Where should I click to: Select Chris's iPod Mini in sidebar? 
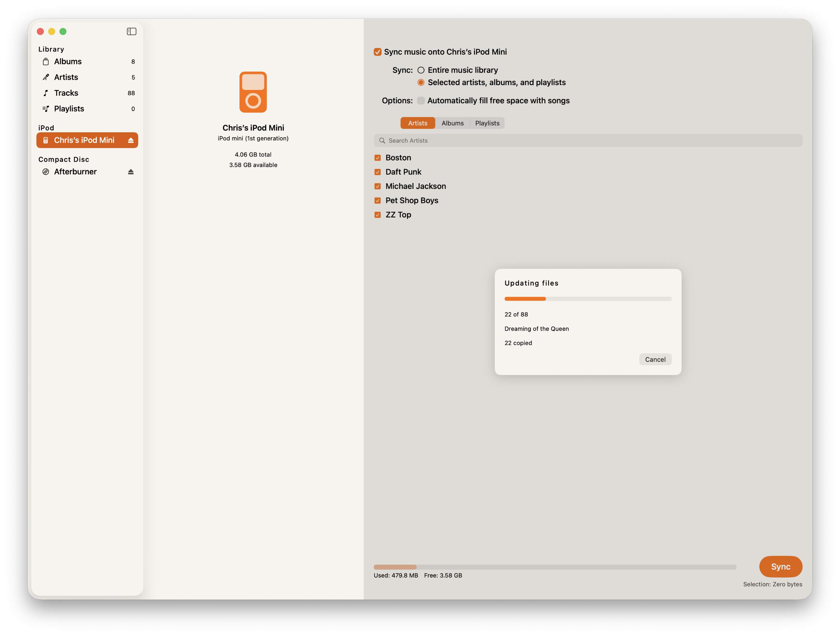point(87,140)
